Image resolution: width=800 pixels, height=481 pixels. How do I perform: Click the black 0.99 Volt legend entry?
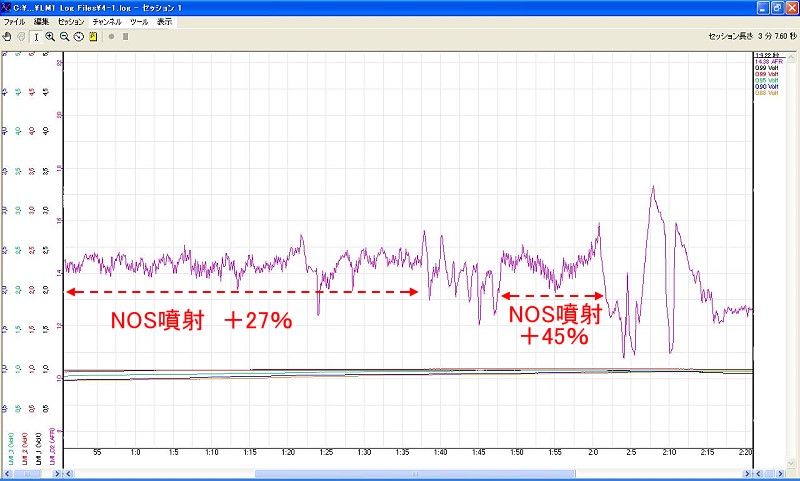(766, 68)
